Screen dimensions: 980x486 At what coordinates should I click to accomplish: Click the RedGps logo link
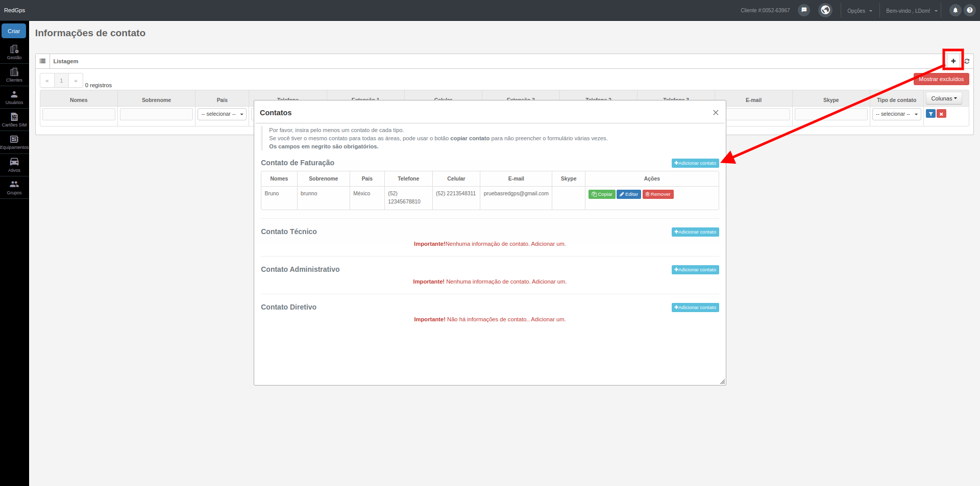pos(14,10)
